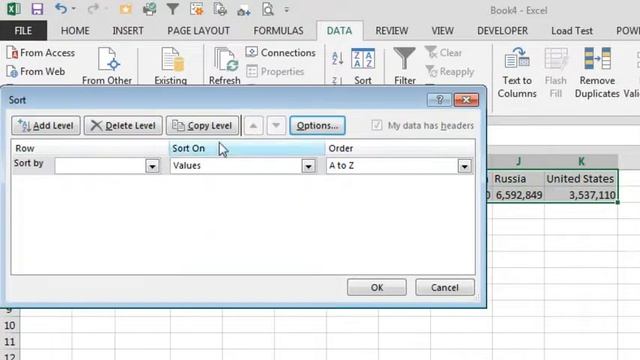Screen dimensions: 640x360
Task: Click Reapply filter in the ribbon
Action: coord(450,71)
